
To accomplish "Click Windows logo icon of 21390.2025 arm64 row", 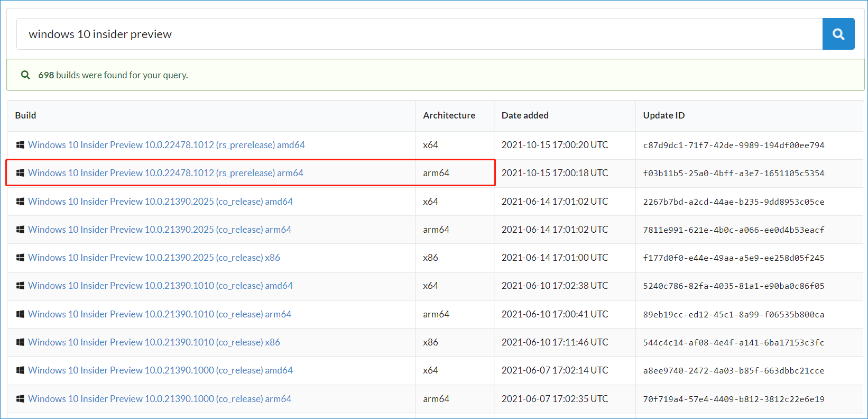I will 20,230.
